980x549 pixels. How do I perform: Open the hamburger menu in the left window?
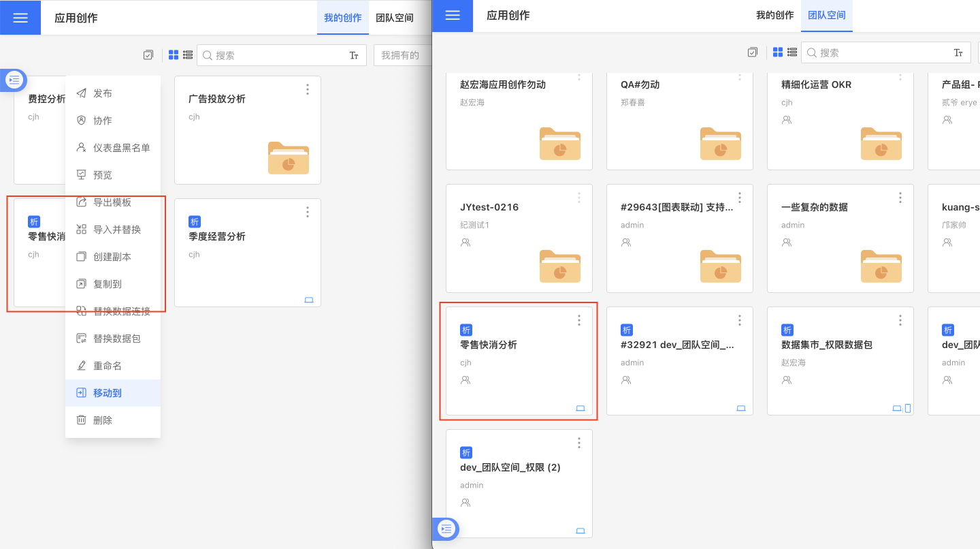click(20, 18)
